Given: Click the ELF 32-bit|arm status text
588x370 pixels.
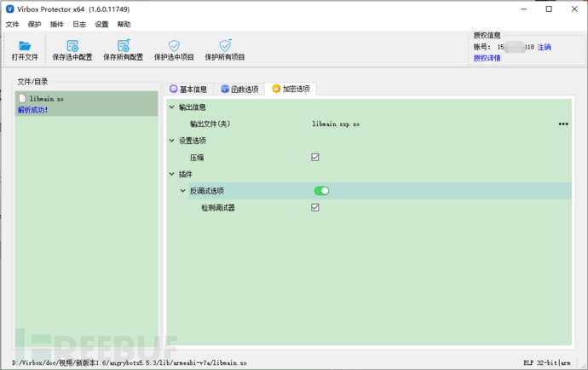Looking at the screenshot, I should 547,363.
